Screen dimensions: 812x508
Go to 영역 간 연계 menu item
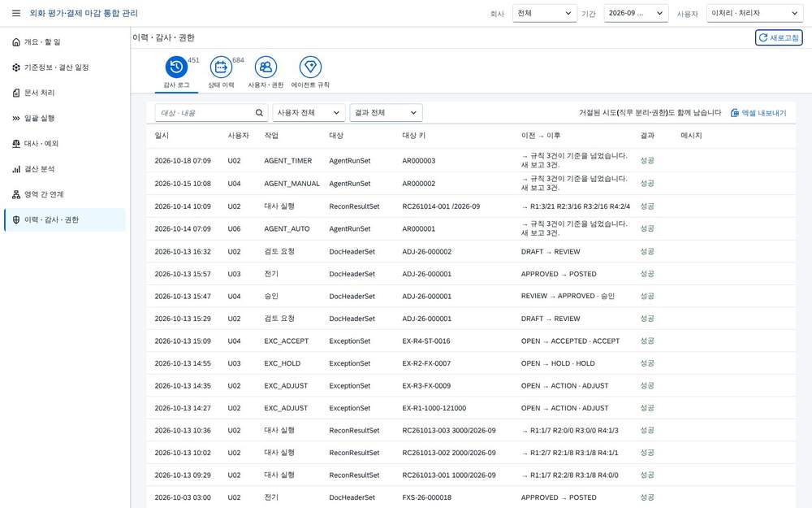pos(65,194)
